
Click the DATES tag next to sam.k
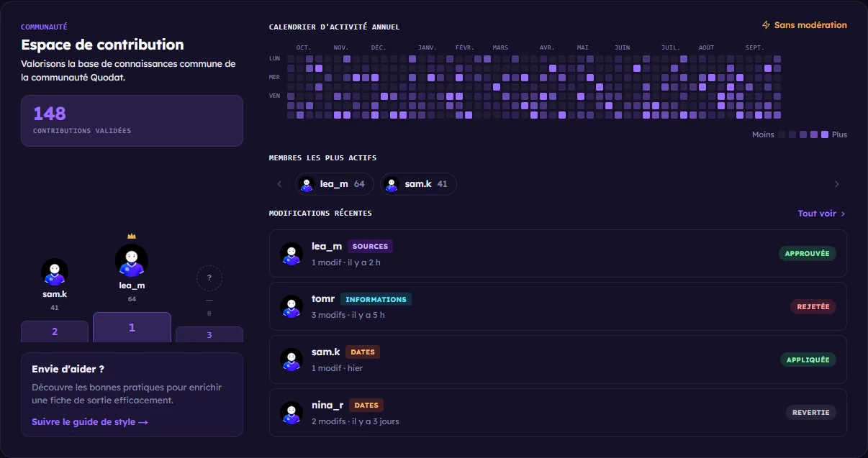[x=363, y=352]
